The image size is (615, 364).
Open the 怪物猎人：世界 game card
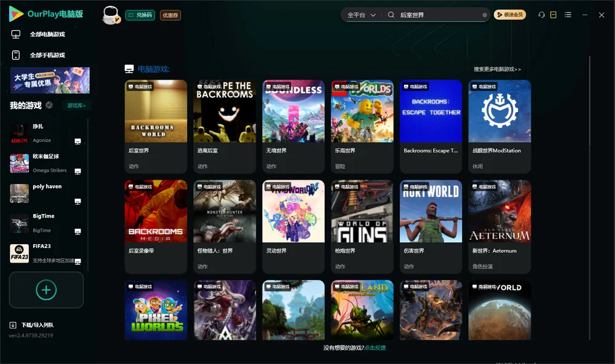pyautogui.click(x=224, y=226)
